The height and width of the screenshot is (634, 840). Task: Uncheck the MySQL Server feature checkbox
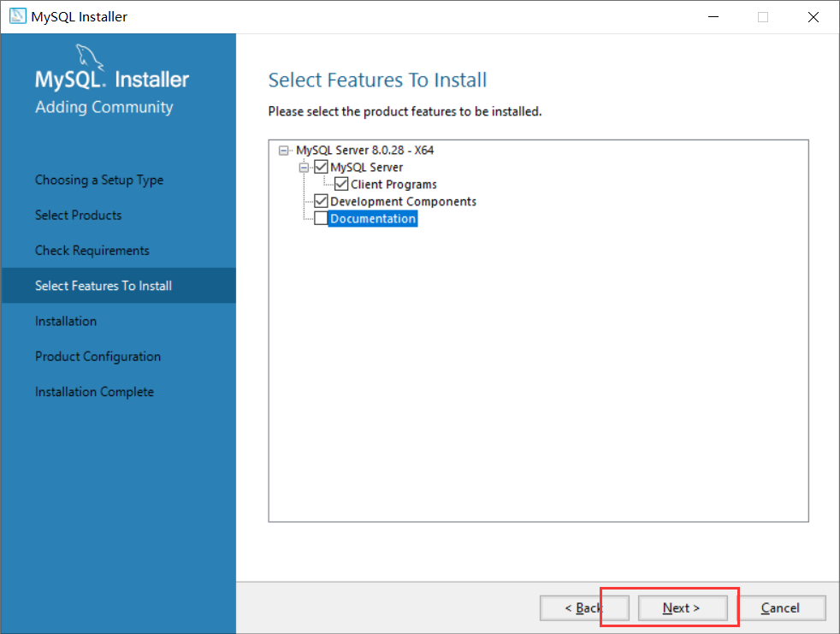coord(322,167)
